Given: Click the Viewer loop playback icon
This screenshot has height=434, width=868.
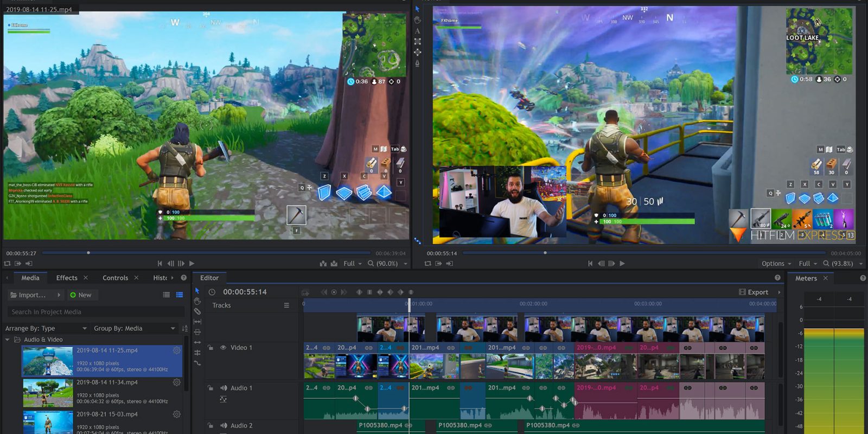Looking at the screenshot, I should pos(428,264).
